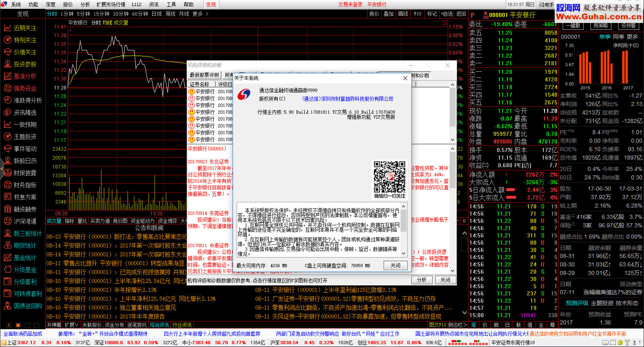Expand the 侧边栏> panel toggle
Viewport: 644px width, 347px height.
(458, 325)
